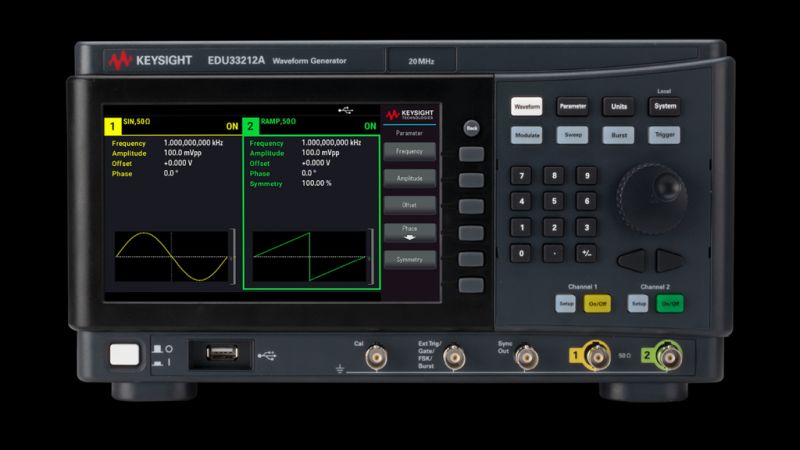Click the rotary knob dial
Screen dimensions: 800x450
point(653,198)
